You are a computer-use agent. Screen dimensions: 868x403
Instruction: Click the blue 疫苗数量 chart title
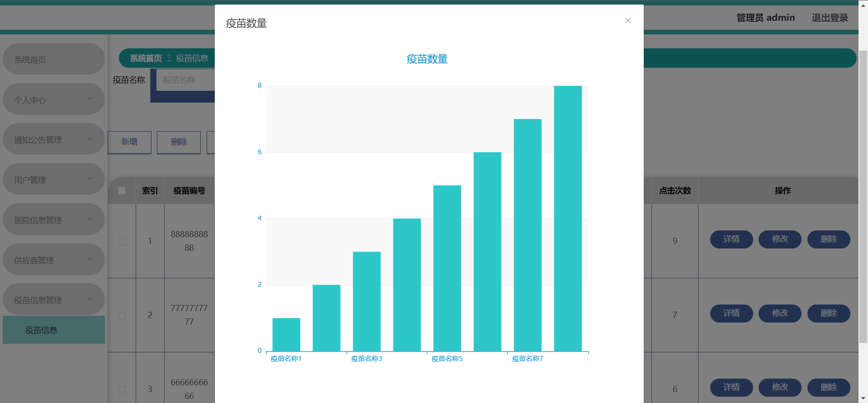(427, 59)
